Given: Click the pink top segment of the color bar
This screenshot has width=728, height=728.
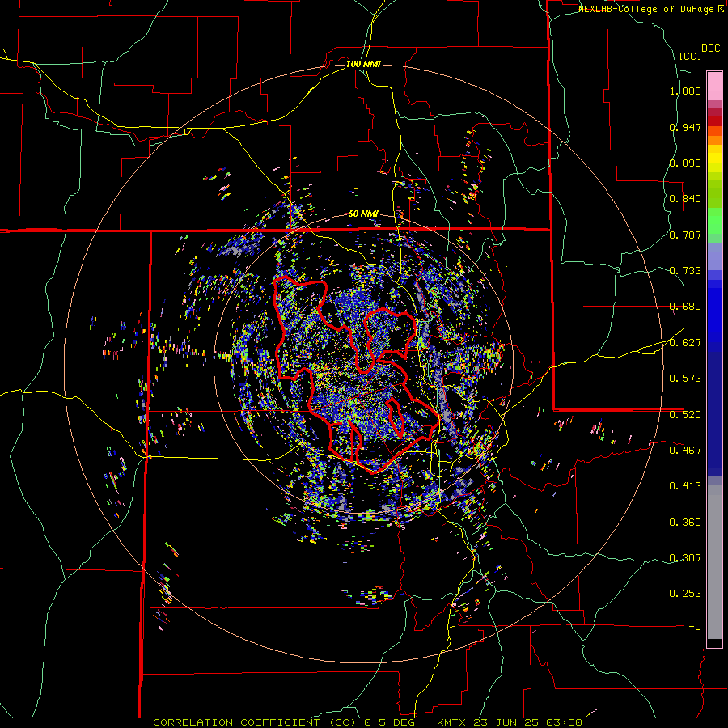Looking at the screenshot, I should (x=714, y=87).
